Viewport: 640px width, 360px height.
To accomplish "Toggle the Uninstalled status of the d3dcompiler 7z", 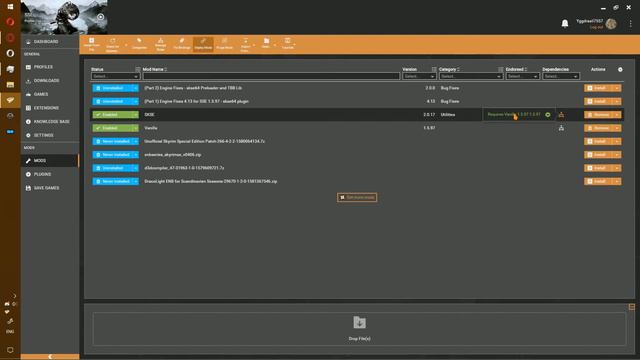I will coord(112,168).
